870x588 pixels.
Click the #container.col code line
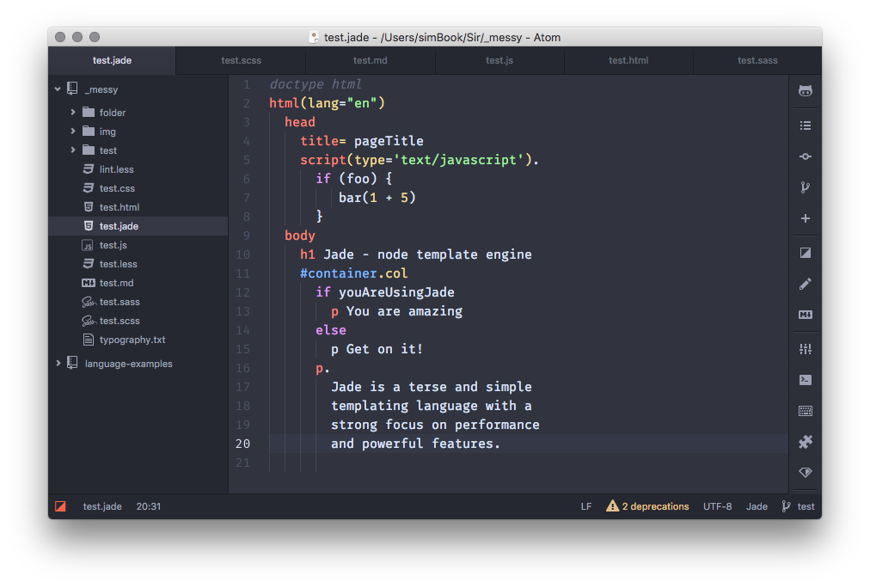point(353,273)
